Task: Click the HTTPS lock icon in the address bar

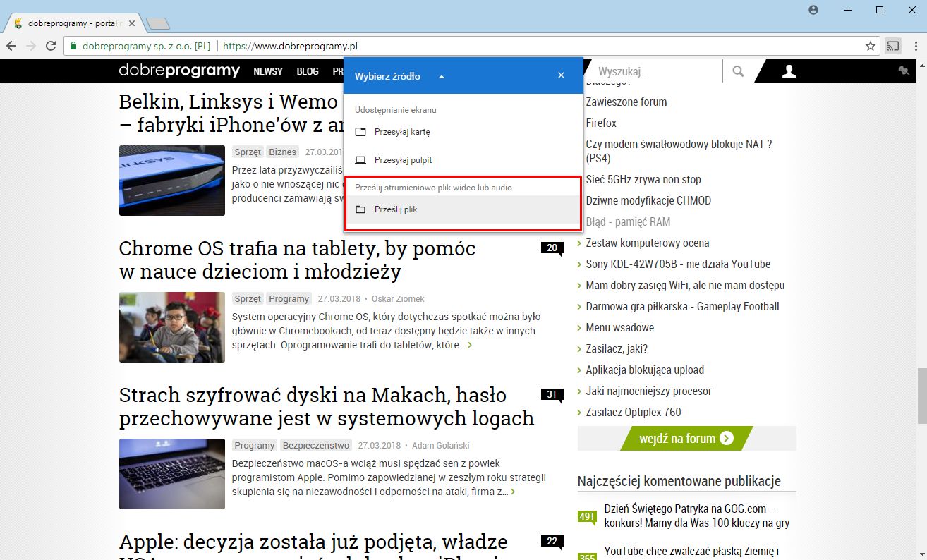Action: (74, 44)
